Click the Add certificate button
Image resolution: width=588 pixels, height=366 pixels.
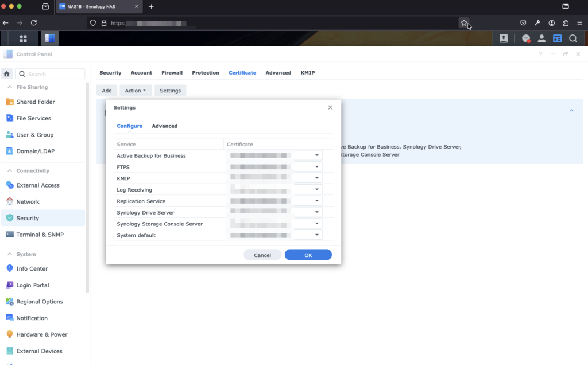(107, 91)
